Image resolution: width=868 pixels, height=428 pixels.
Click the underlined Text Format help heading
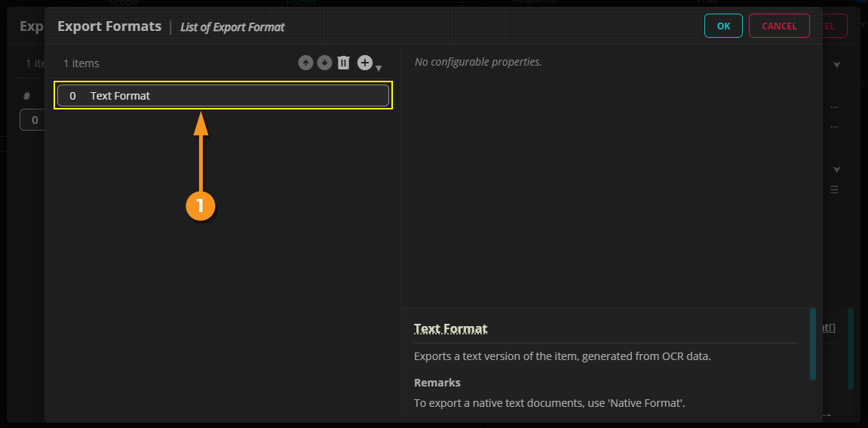(451, 329)
